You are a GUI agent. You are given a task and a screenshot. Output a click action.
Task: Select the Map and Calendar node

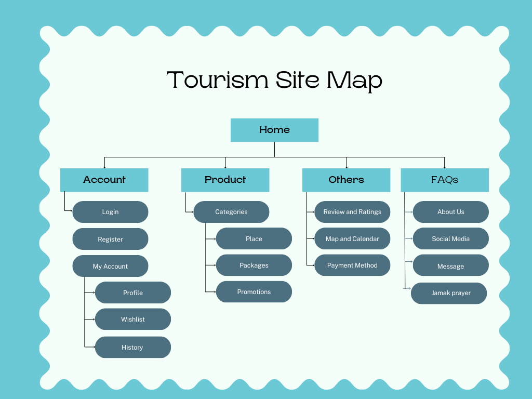point(352,238)
